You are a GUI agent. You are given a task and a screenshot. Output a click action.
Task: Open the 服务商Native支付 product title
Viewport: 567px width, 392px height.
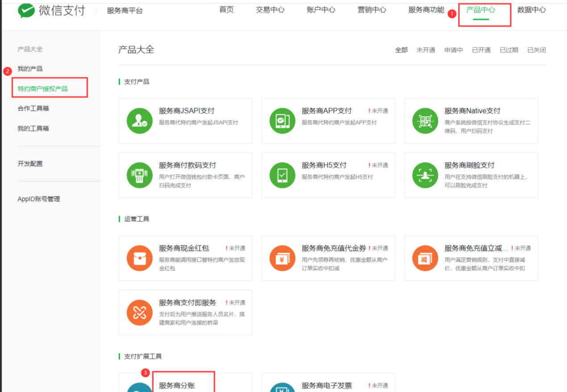click(x=472, y=111)
